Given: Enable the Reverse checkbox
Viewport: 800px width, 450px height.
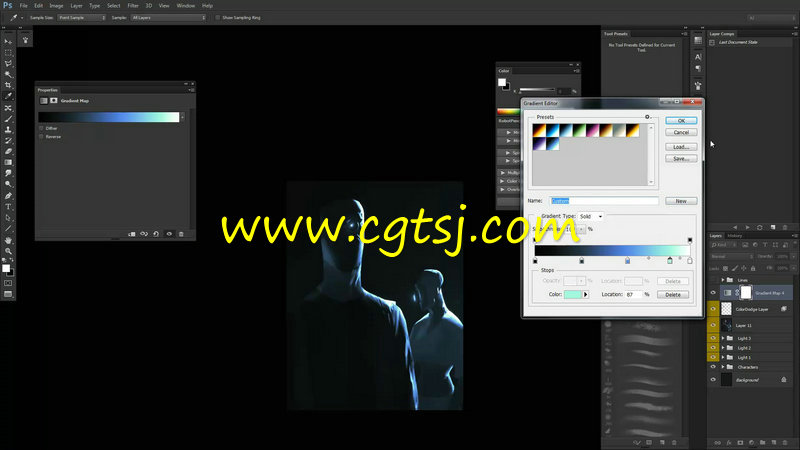Looking at the screenshot, I should pos(41,137).
